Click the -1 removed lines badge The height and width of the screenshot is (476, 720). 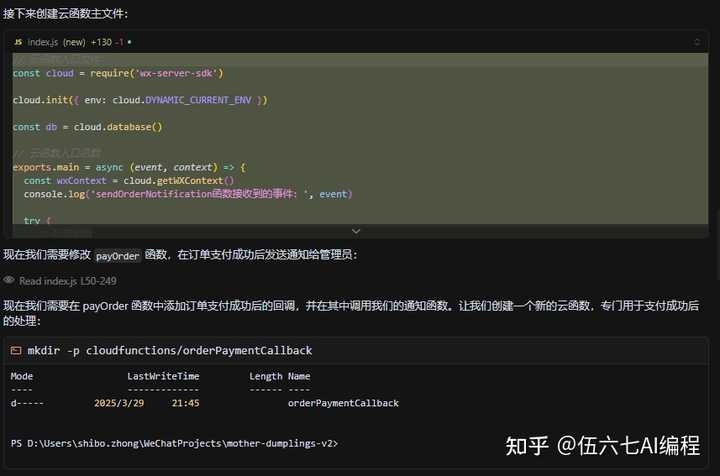120,42
